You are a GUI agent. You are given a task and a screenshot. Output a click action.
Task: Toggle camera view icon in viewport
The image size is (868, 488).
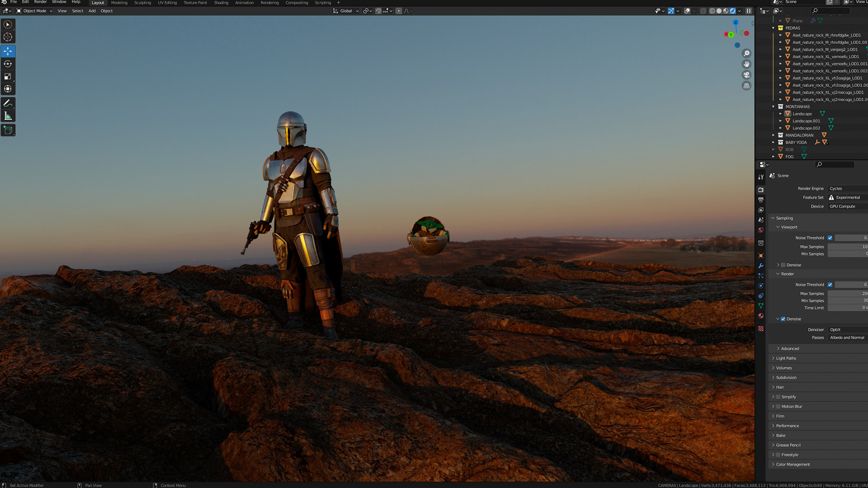746,75
